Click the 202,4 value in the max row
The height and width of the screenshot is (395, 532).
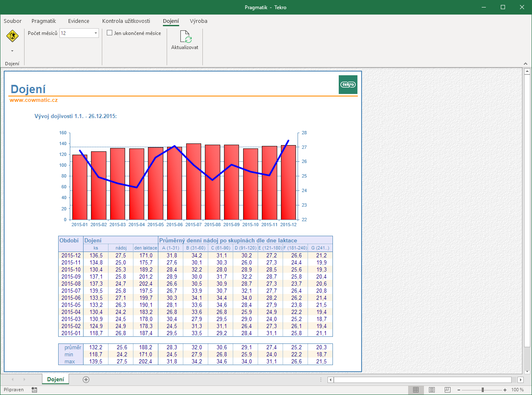coord(145,362)
